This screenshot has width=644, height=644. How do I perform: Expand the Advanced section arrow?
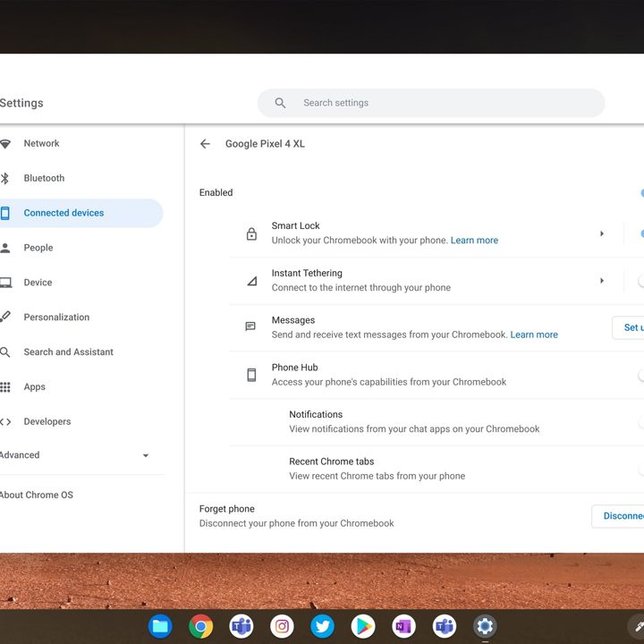146,455
